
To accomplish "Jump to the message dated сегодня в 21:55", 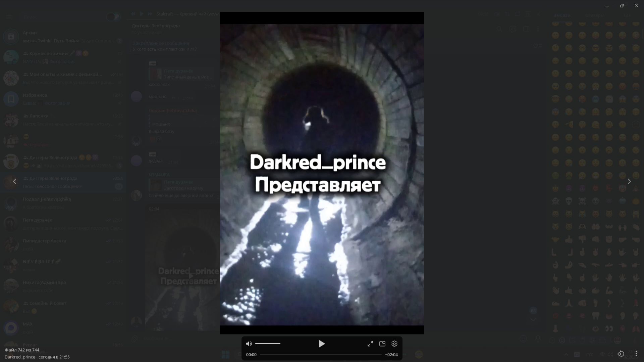I will (54, 357).
